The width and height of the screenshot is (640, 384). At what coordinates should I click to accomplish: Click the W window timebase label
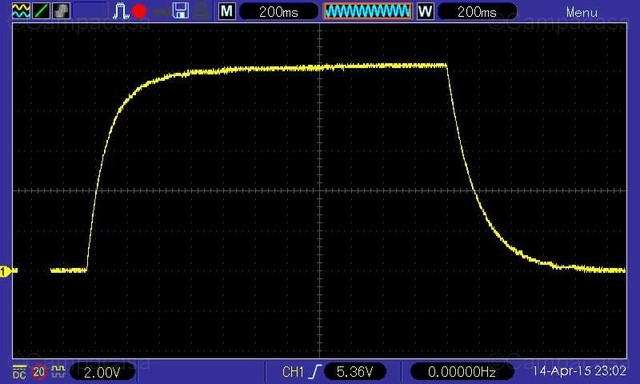click(x=425, y=11)
